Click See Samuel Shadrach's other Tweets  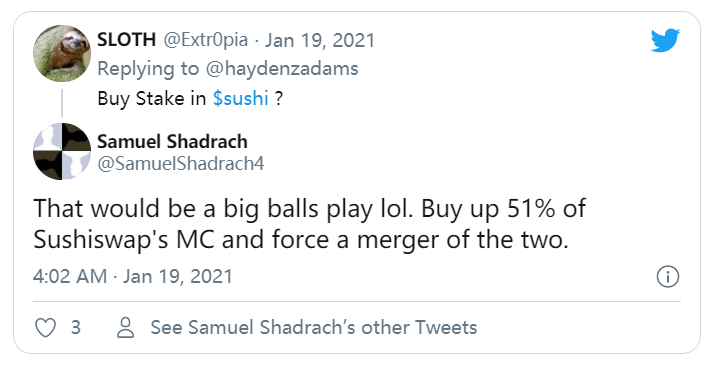tap(314, 328)
